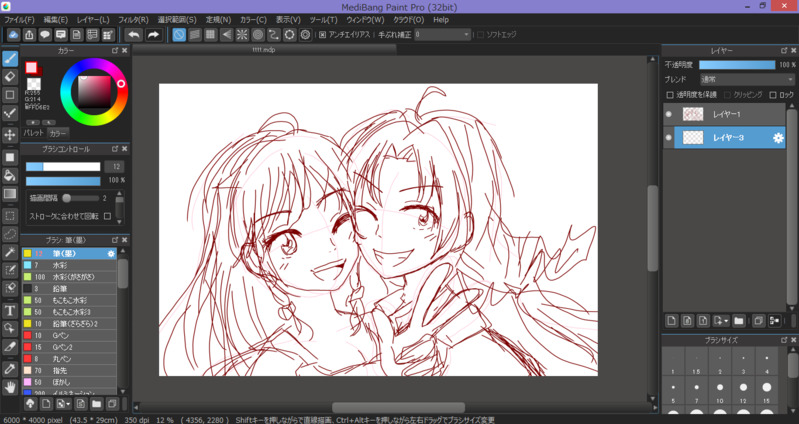Select the Brush tool in the left toolbar
The height and width of the screenshot is (424, 799).
coord(10,59)
